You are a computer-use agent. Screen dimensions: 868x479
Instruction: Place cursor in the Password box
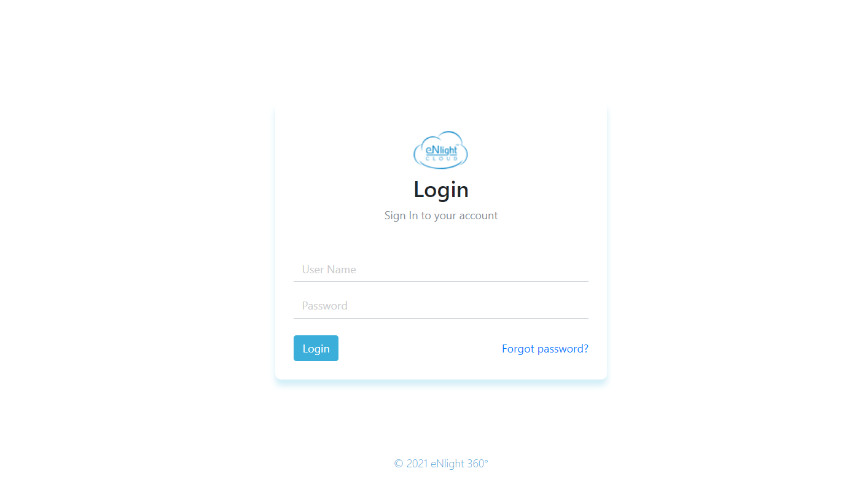(441, 306)
